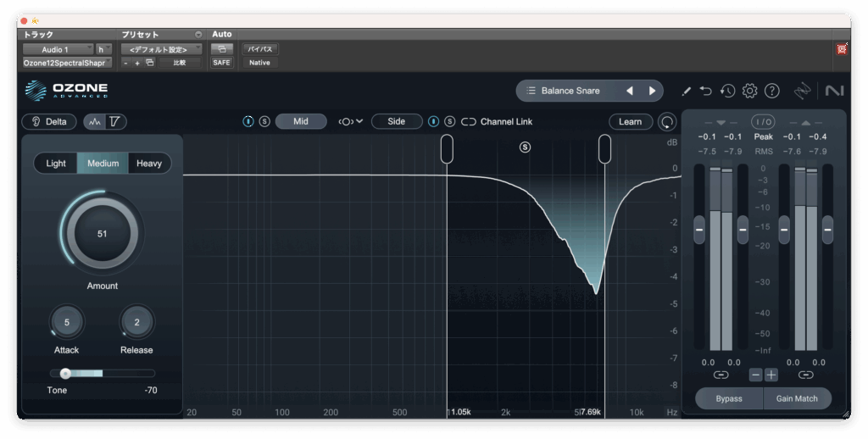The image size is (868, 439).
Task: Open the Audio 1 track selector dropdown
Action: pyautogui.click(x=58, y=49)
